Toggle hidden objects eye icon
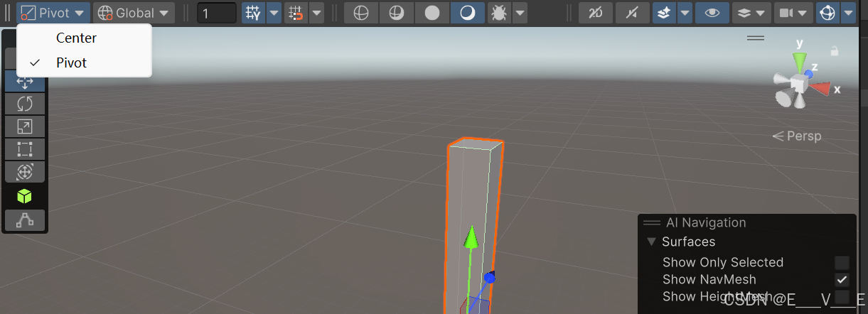This screenshot has width=868, height=314. click(712, 13)
